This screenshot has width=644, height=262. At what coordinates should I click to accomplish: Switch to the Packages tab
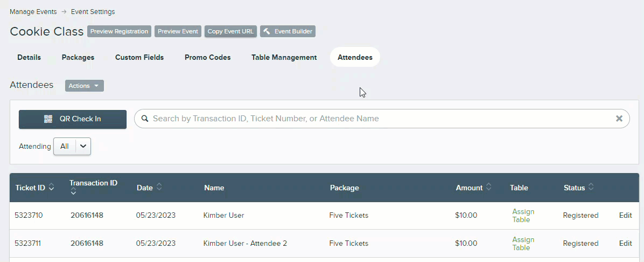click(78, 58)
